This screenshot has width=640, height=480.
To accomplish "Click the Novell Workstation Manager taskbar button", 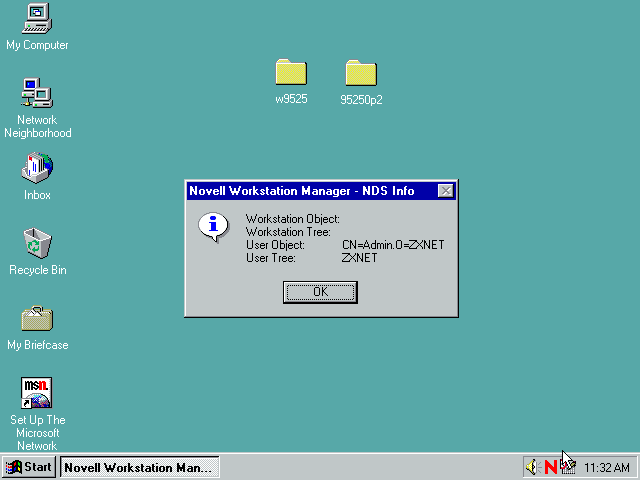I will coord(139,467).
